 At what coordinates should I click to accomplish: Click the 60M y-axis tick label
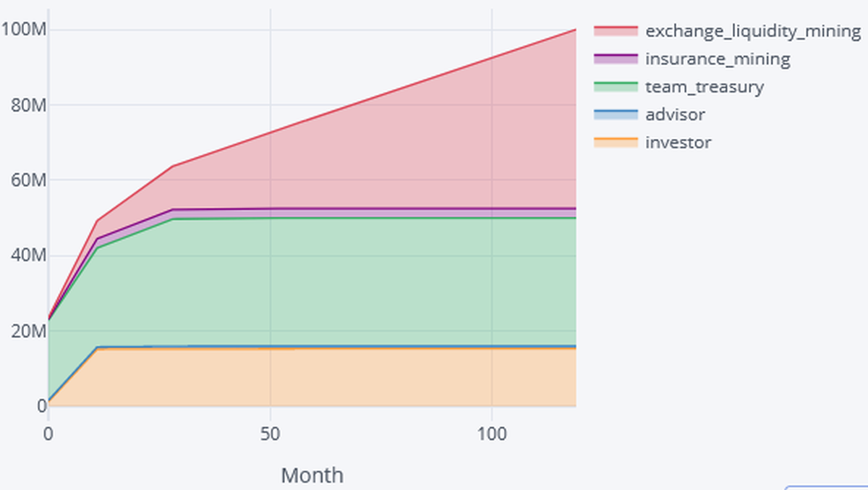click(25, 180)
